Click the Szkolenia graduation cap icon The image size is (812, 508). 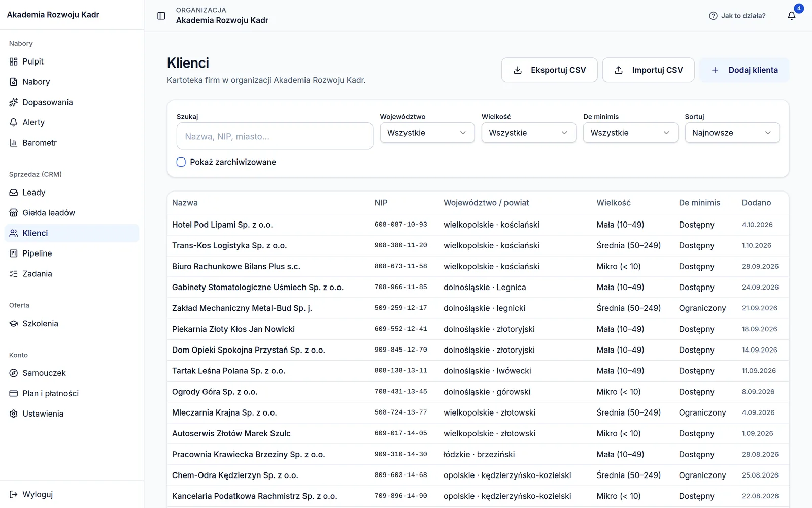14,324
